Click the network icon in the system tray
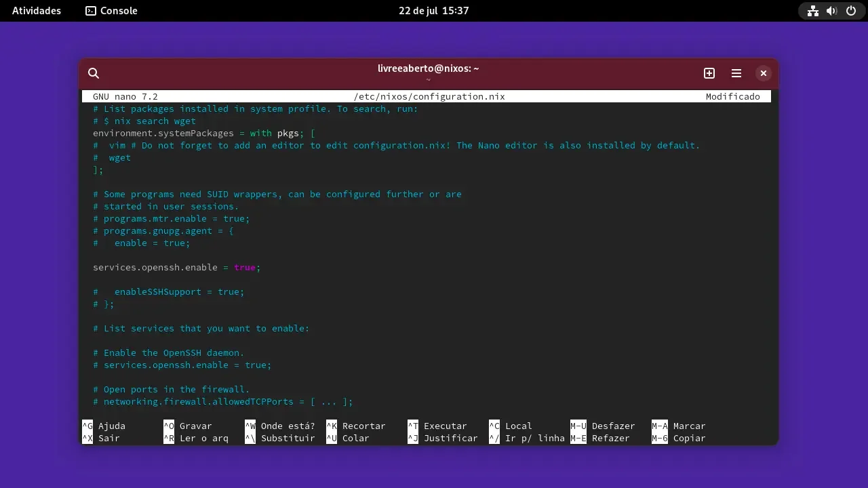This screenshot has width=868, height=488. pos(812,11)
